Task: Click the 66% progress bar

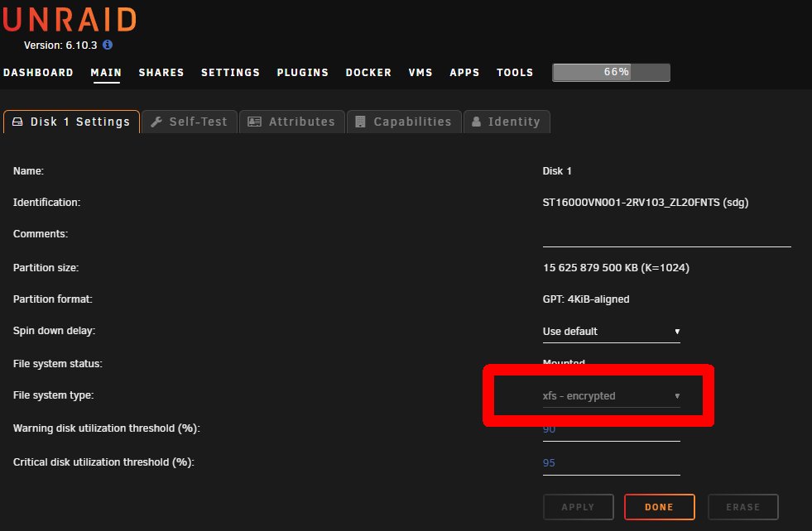Action: tap(611, 73)
